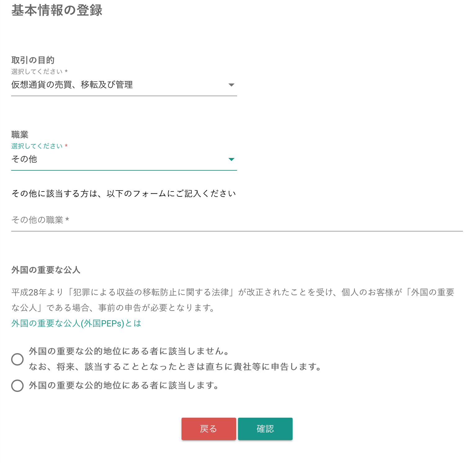Expand the その他 occupation combo box

124,159
